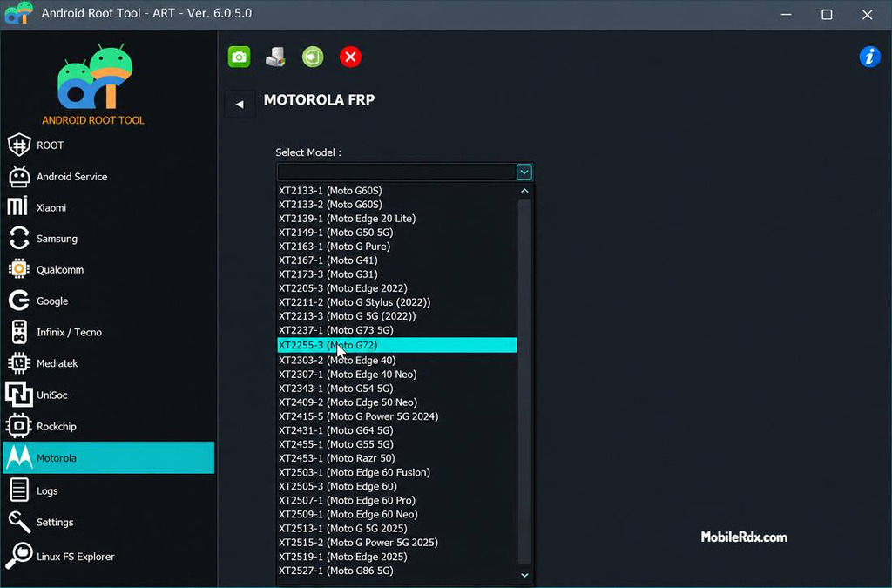Click the Linux FS Explorer magnifier icon

(x=19, y=556)
